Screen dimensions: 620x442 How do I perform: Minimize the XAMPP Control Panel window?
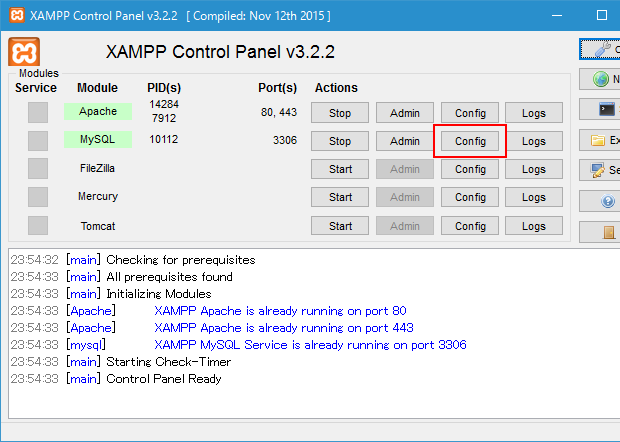coord(557,15)
